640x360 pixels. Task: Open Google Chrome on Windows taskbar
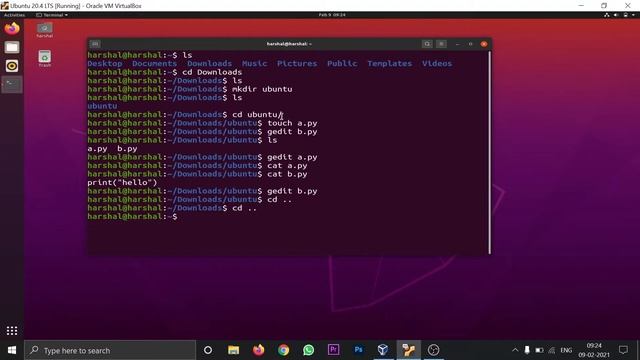point(283,350)
